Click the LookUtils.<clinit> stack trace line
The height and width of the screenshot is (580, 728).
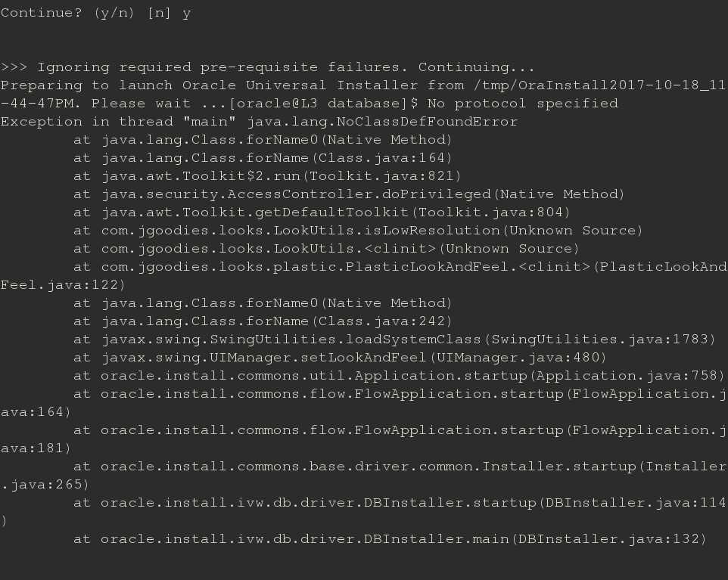point(326,248)
